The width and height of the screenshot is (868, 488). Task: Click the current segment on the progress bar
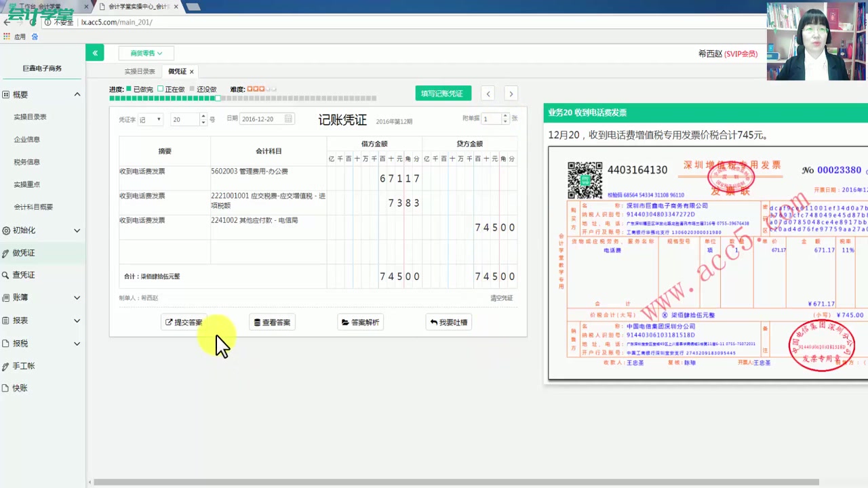218,98
